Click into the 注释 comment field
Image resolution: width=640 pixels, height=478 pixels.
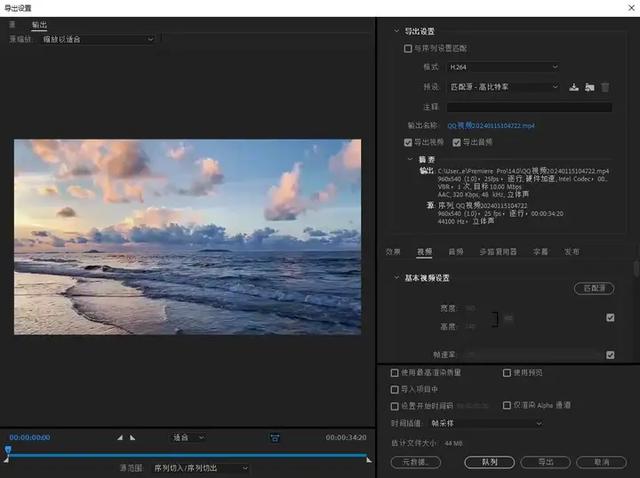coord(529,107)
